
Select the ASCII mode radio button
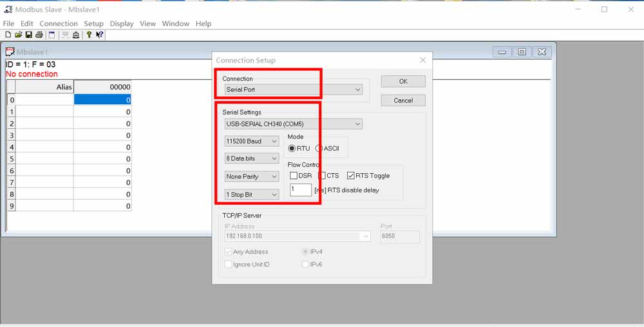(x=319, y=148)
